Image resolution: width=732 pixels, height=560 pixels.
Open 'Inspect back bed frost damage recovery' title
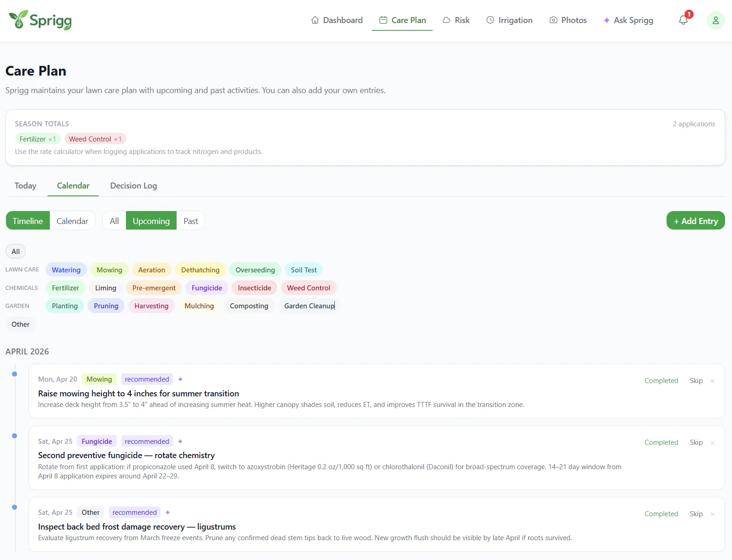pos(137,527)
